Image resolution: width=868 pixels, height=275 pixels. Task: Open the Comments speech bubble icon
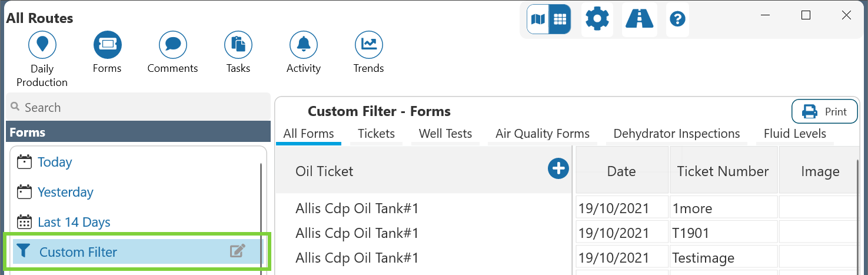[172, 45]
